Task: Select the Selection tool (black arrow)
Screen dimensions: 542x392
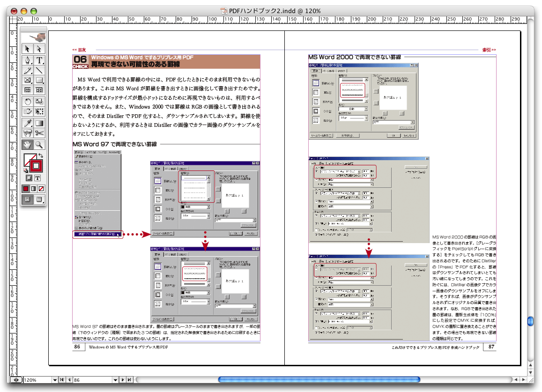Action: (x=28, y=49)
